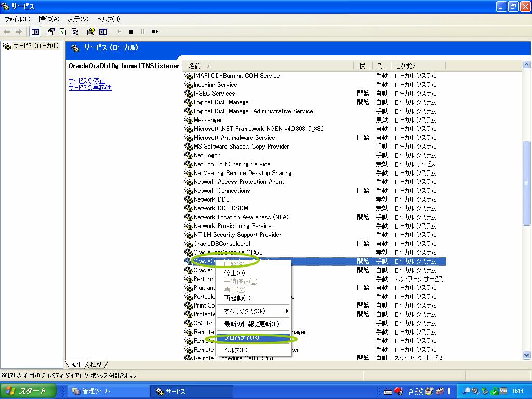Screen dimensions: 532x399
Task: Open the 操作(A) menu
Action: (49, 19)
